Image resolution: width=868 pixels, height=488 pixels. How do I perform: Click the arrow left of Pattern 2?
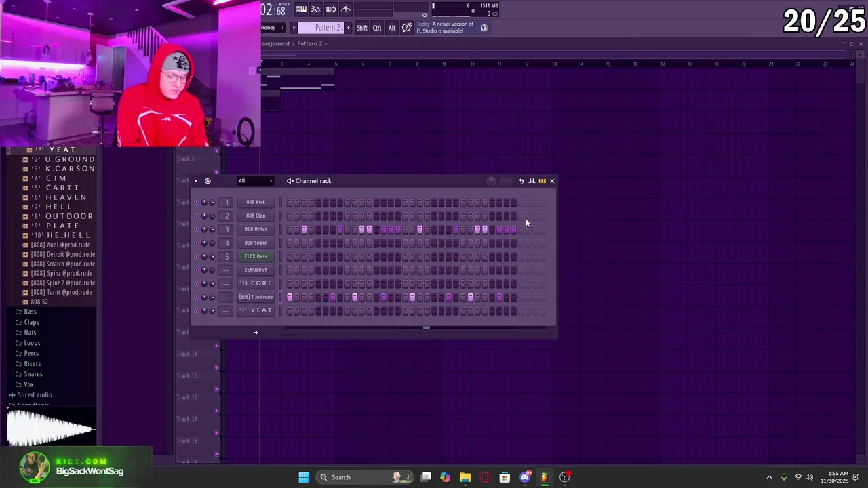pos(294,28)
